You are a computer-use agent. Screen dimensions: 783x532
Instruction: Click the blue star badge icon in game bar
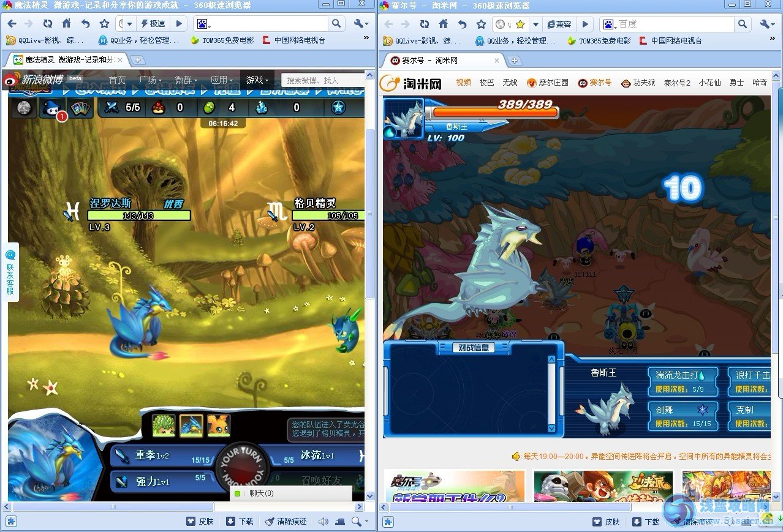338,108
